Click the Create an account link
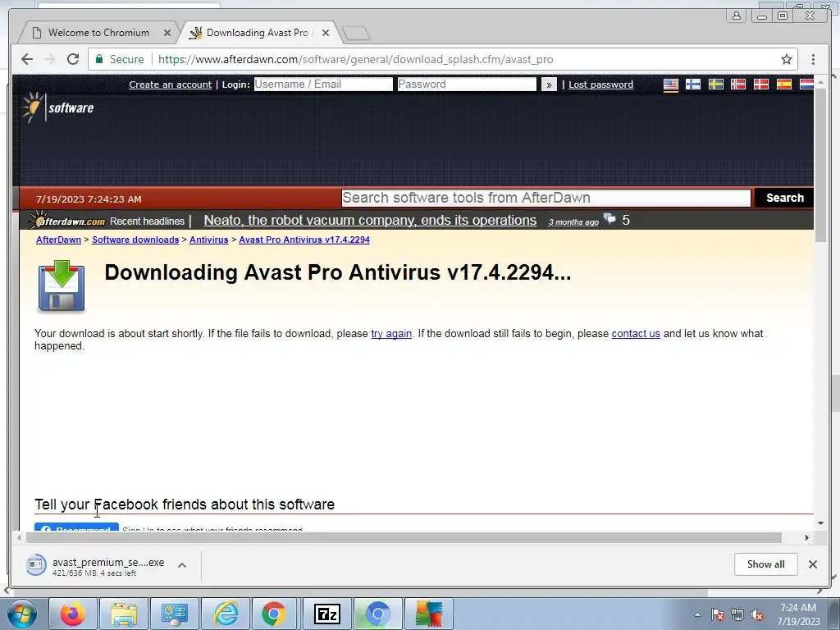Screen dimensions: 840x630 171,84
